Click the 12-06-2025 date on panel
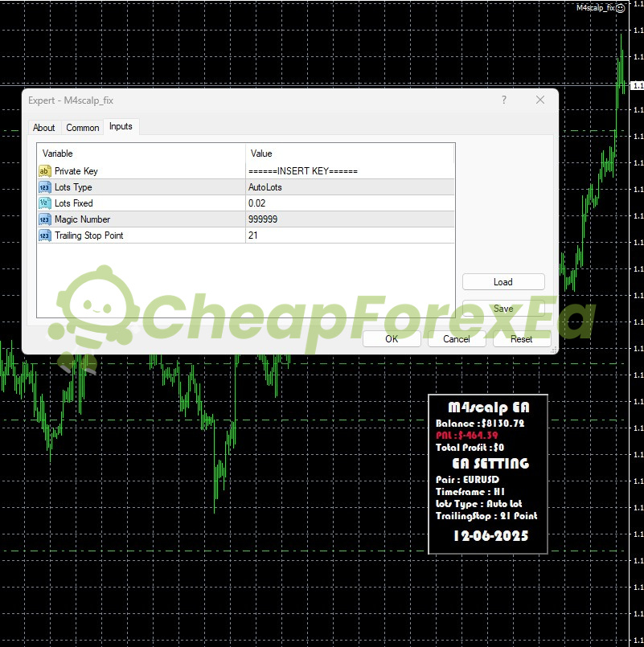 491,536
